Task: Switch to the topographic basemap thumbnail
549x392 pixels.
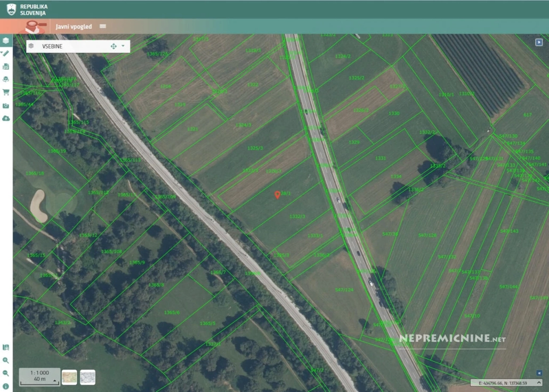Action: point(69,377)
